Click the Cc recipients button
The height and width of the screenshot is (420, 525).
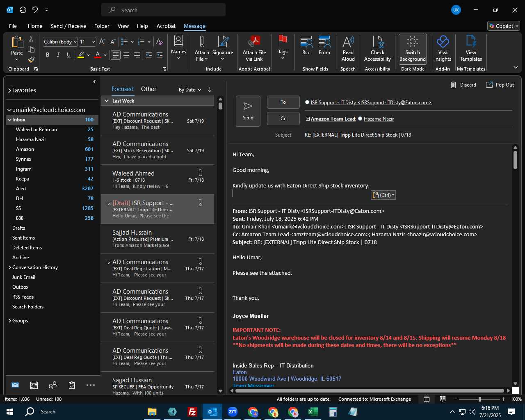[283, 119]
